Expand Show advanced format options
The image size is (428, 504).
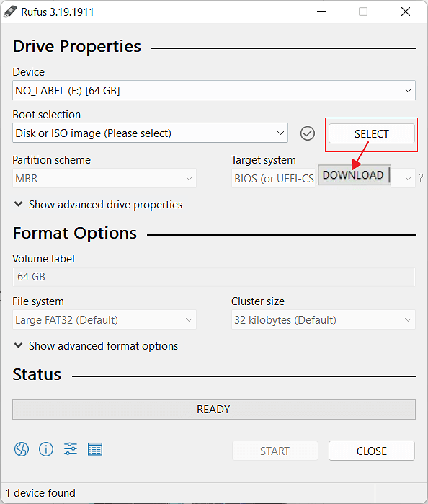click(96, 346)
